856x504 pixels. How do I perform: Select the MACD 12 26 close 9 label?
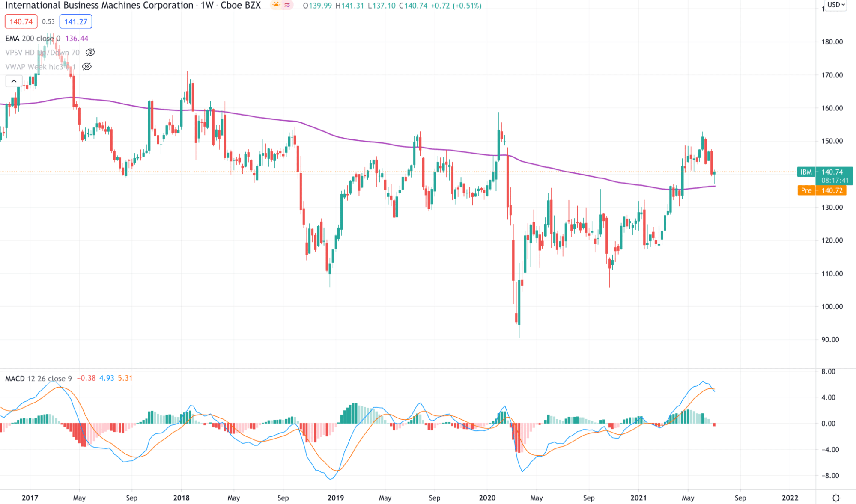pyautogui.click(x=38, y=378)
